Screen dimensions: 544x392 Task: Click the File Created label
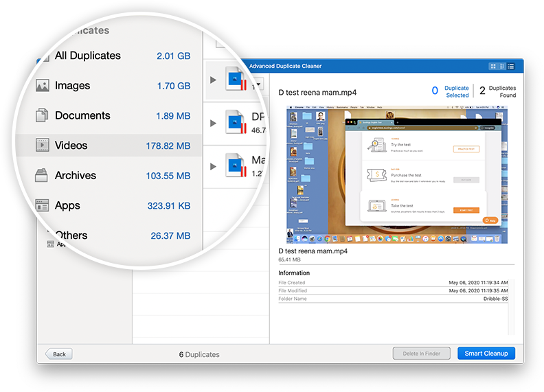point(292,283)
